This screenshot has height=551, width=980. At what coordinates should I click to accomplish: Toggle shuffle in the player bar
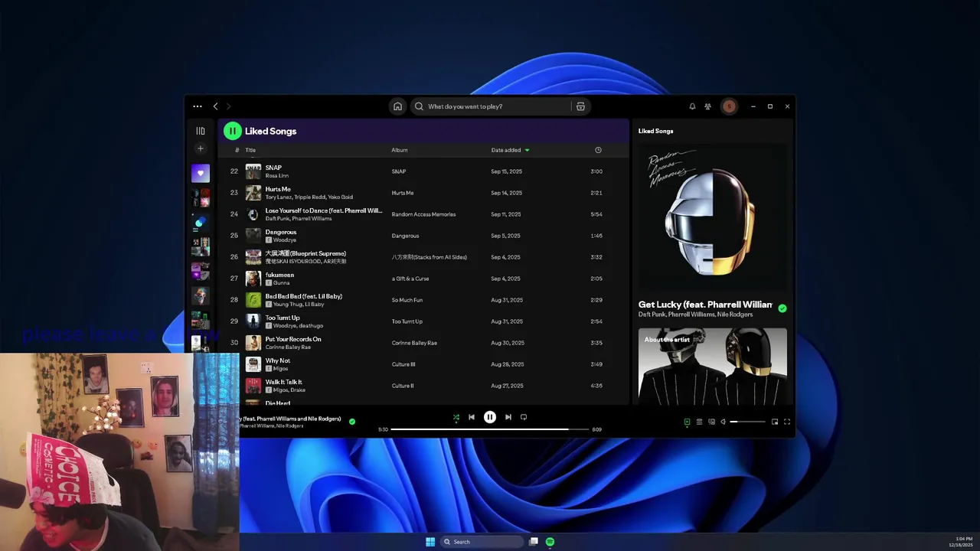(456, 417)
